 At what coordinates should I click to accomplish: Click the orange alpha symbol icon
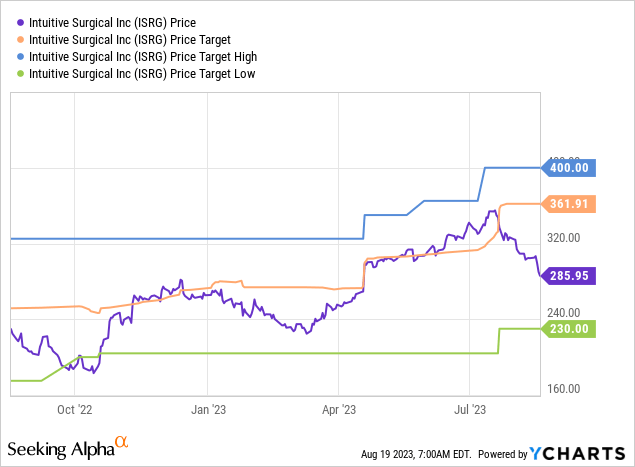[x=121, y=441]
